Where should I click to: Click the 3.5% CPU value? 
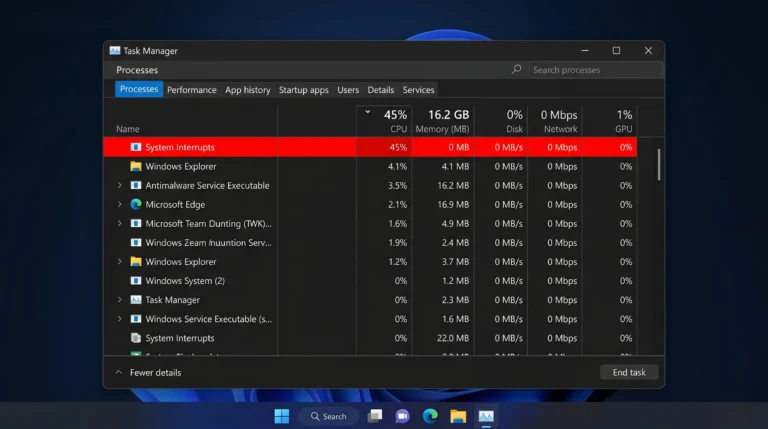(397, 185)
